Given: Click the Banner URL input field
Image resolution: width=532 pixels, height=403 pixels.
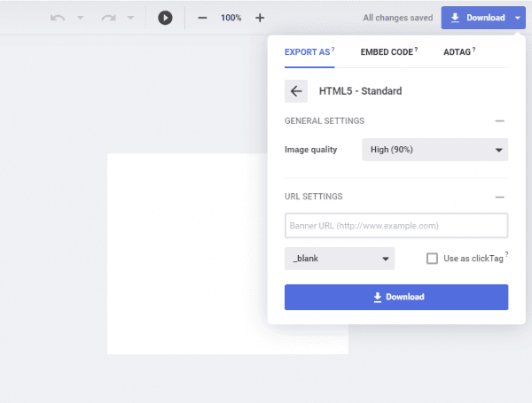Looking at the screenshot, I should (x=396, y=226).
